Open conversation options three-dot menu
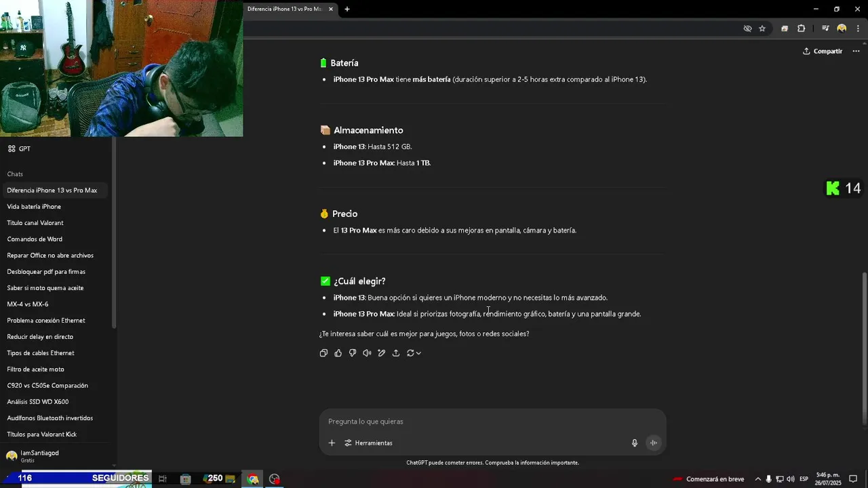This screenshot has width=868, height=488. 856,52
